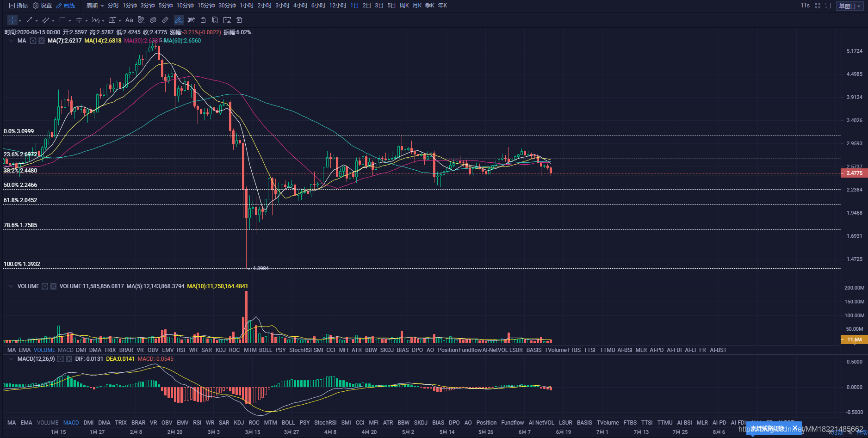The image size is (868, 438).
Task: Select the measure box tool
Action: [x=112, y=20]
